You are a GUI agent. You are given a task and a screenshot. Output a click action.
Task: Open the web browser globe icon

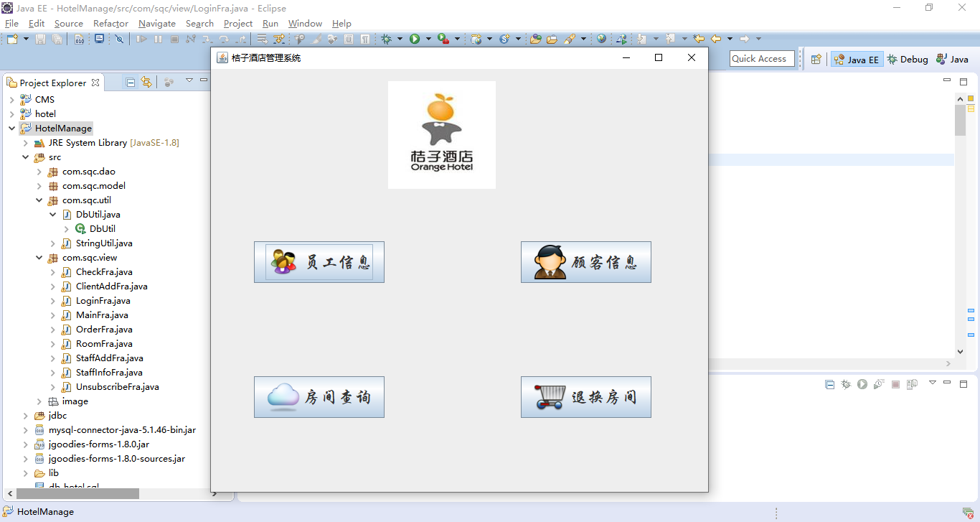pyautogui.click(x=601, y=39)
